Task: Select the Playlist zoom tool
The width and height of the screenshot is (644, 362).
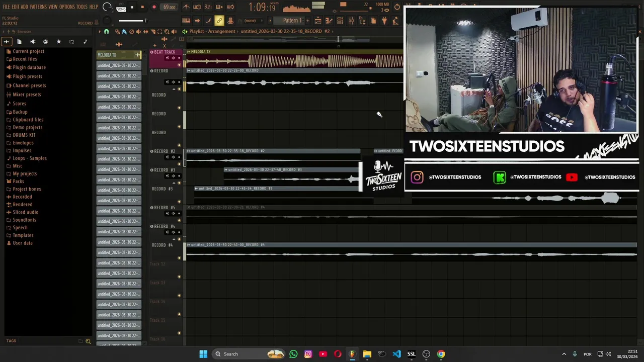Action: point(167,31)
